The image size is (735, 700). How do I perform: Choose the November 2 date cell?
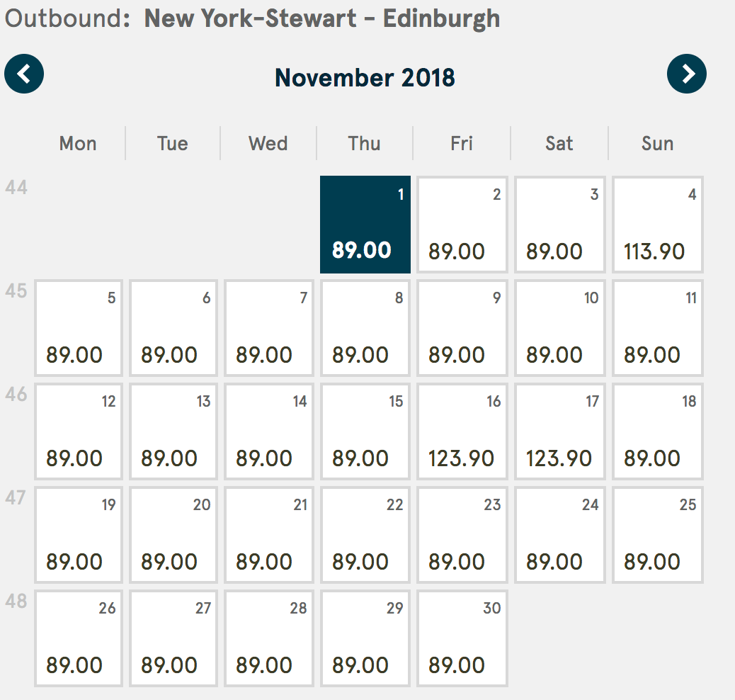tap(462, 225)
